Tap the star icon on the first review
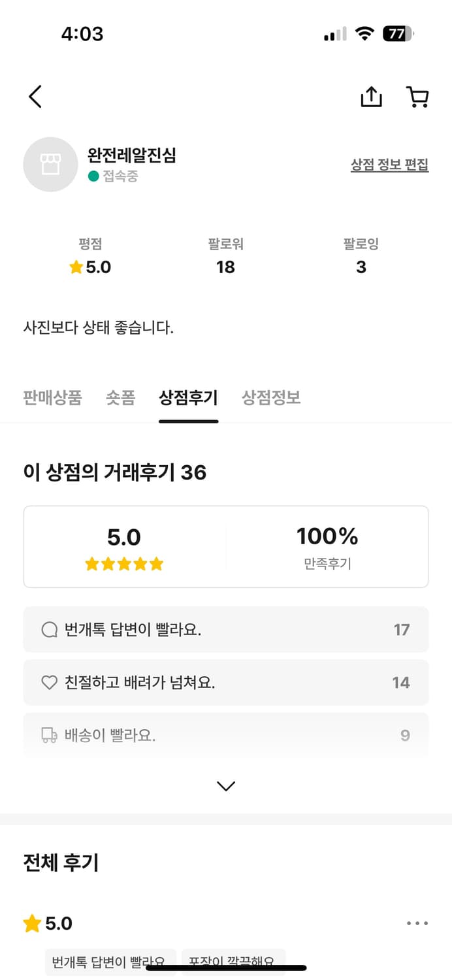Viewport: 452px width, 980px height. click(x=32, y=923)
